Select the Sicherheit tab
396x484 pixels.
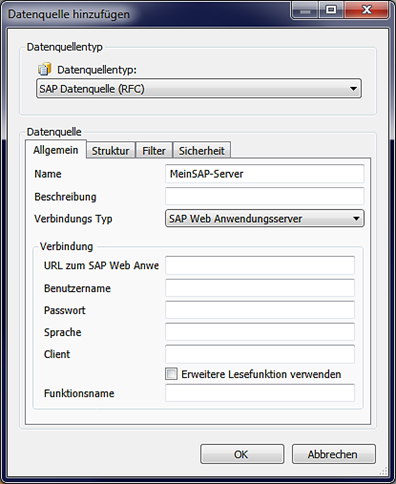(201, 151)
